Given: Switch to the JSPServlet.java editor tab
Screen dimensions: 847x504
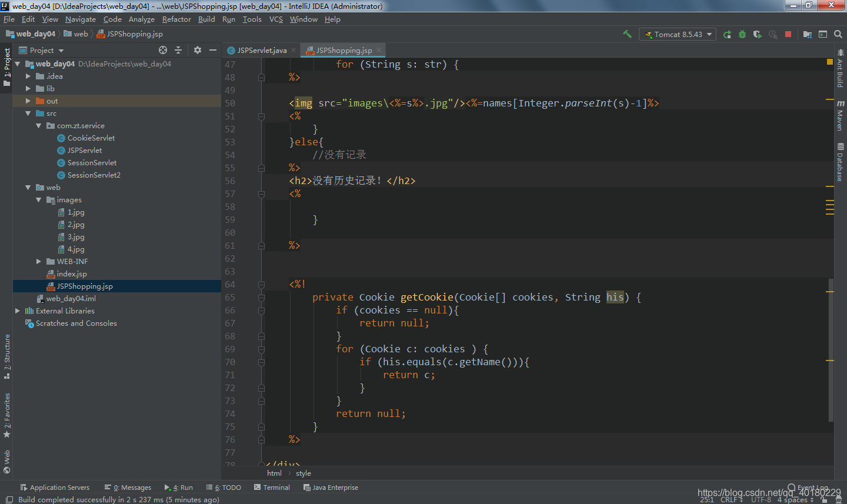Looking at the screenshot, I should click(262, 50).
